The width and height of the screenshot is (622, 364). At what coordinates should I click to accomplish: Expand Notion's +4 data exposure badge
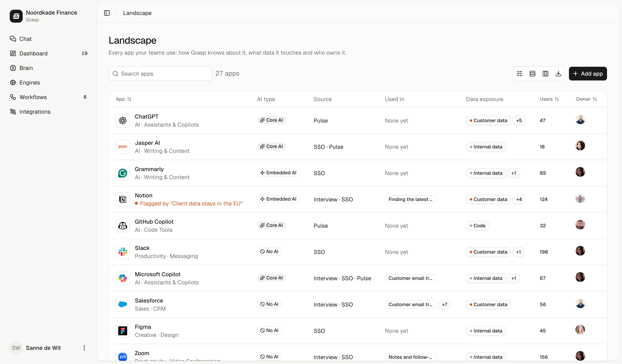click(x=519, y=199)
